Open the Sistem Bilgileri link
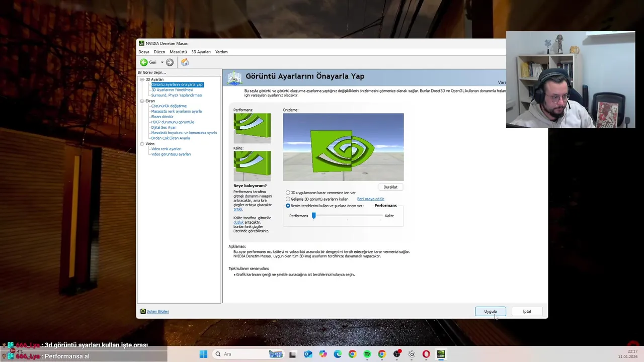Viewport: 644px width, 362px height. point(157,311)
